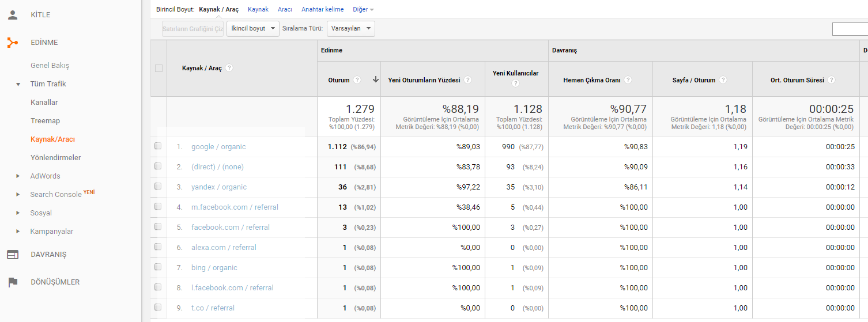Show help icon for Hemen Çıkma Oranı
868x322 pixels.
point(628,80)
